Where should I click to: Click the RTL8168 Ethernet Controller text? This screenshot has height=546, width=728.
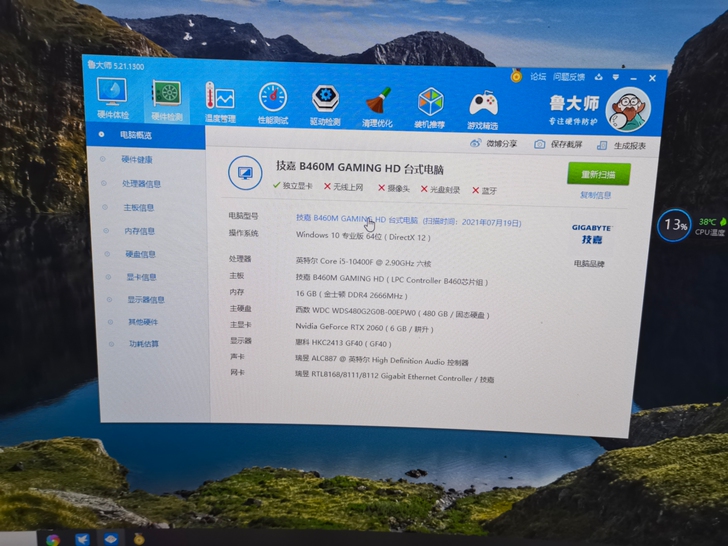395,377
